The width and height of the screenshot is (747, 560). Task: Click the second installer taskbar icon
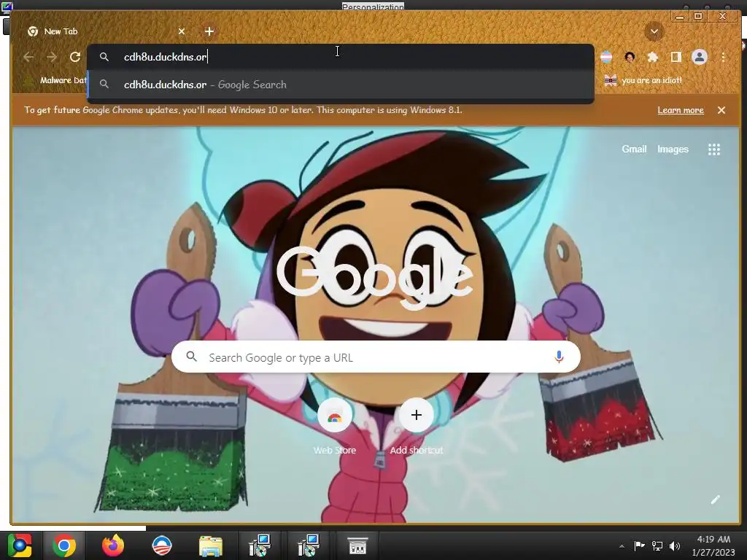point(309,545)
